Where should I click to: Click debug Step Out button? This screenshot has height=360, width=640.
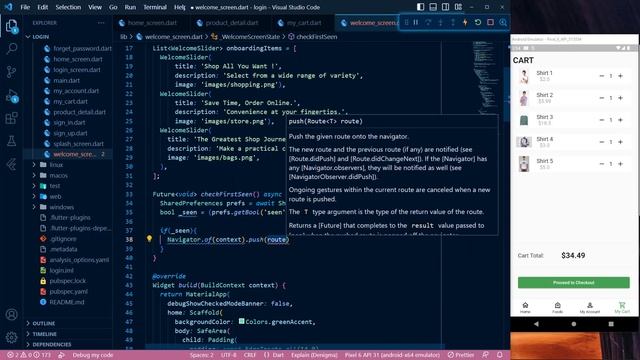click(453, 22)
